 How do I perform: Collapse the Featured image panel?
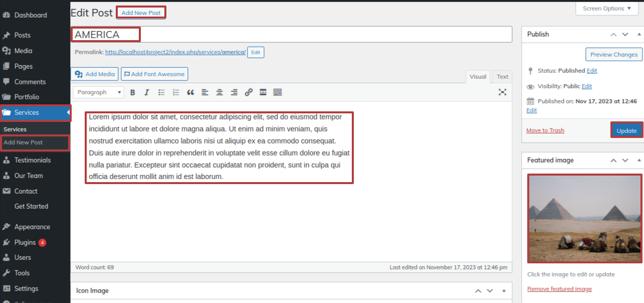point(638,161)
